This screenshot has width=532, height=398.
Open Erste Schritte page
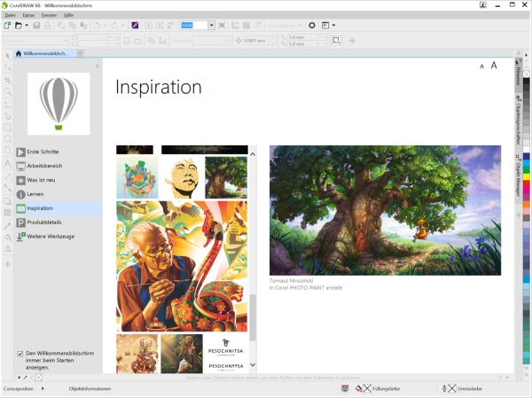tap(59, 152)
